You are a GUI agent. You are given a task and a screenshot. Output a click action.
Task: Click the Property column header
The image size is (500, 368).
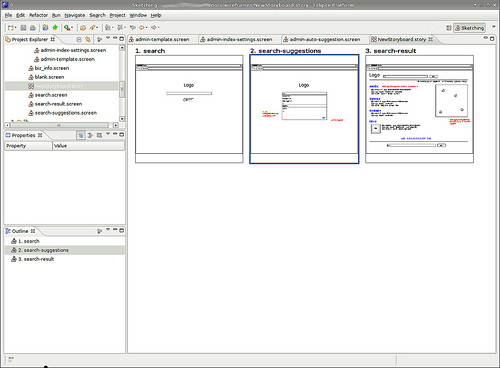point(28,146)
